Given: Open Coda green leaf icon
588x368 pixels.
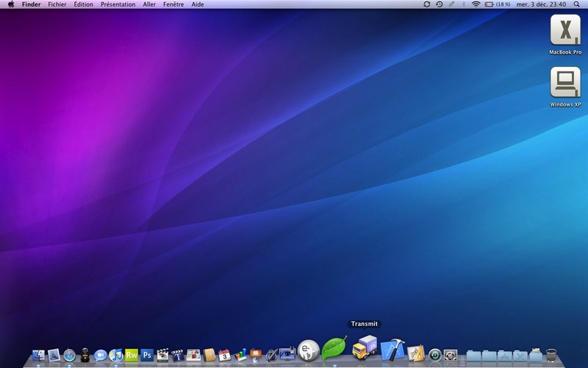Looking at the screenshot, I should click(x=334, y=349).
